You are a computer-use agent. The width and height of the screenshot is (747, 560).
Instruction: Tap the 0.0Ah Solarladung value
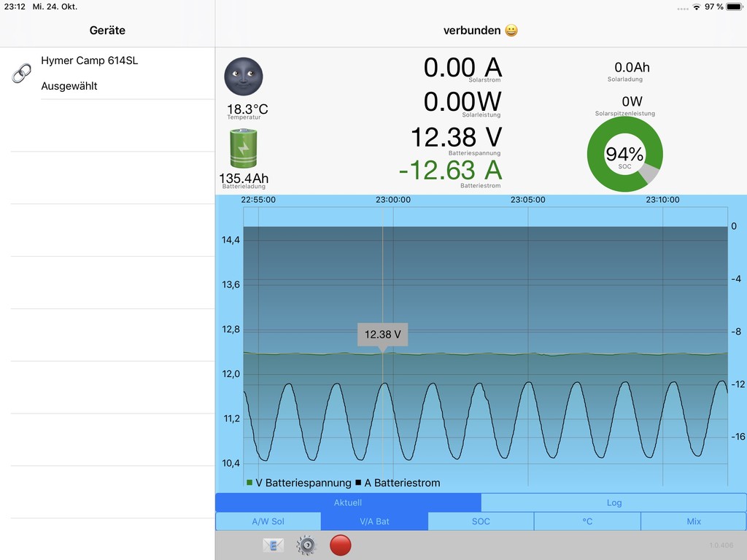[x=632, y=68]
